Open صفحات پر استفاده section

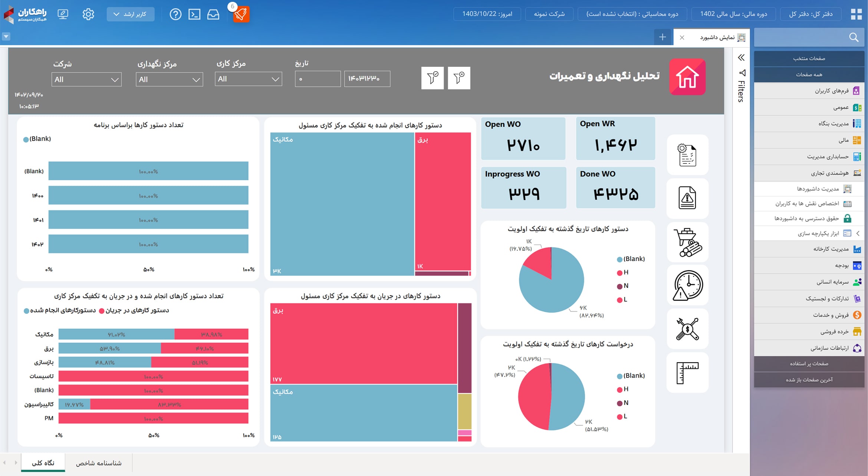[x=809, y=364]
